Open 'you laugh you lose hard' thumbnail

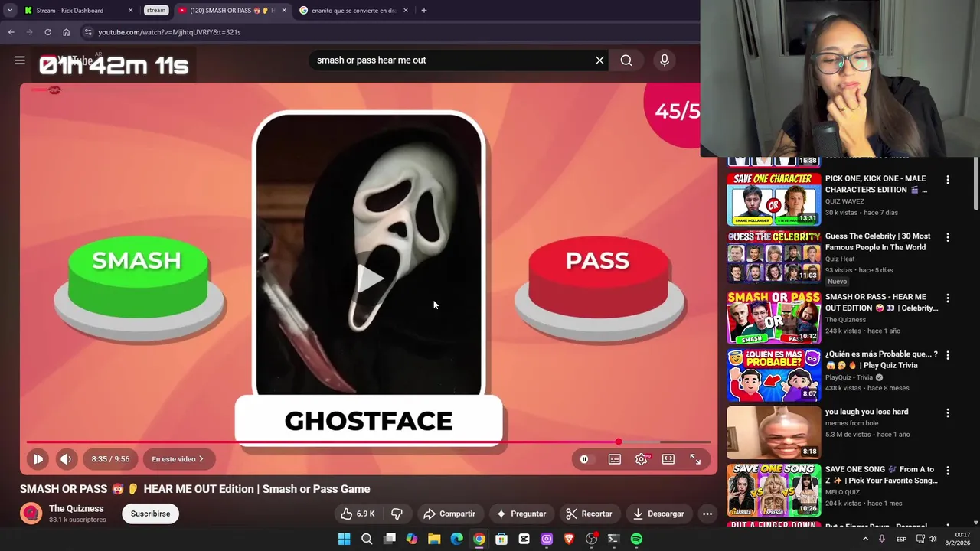773,432
